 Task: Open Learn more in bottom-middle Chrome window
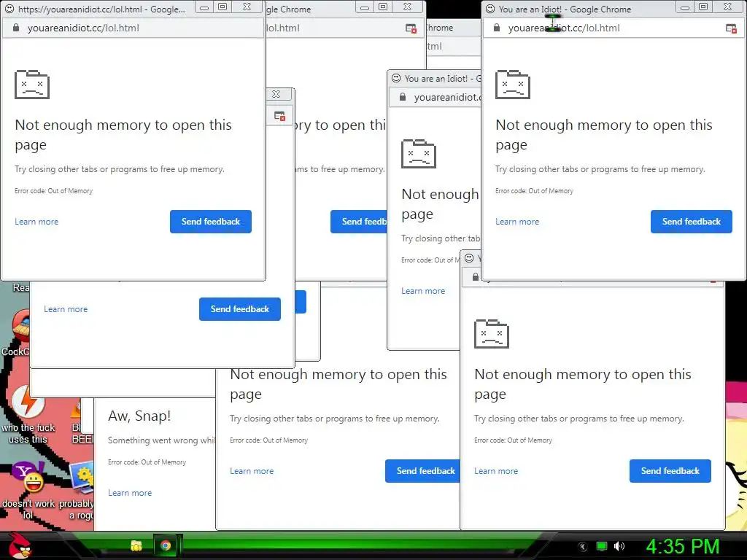coord(252,471)
